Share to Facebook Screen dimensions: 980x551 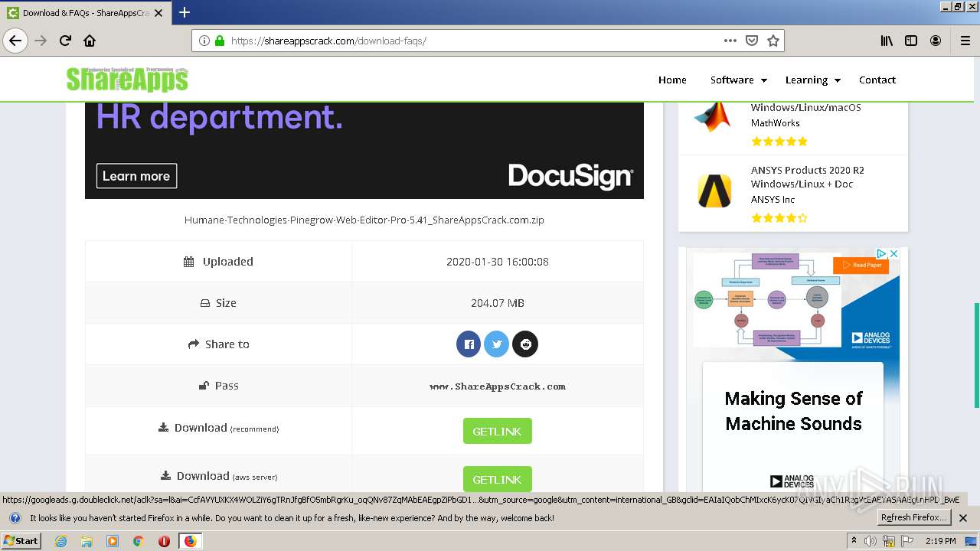click(x=469, y=344)
